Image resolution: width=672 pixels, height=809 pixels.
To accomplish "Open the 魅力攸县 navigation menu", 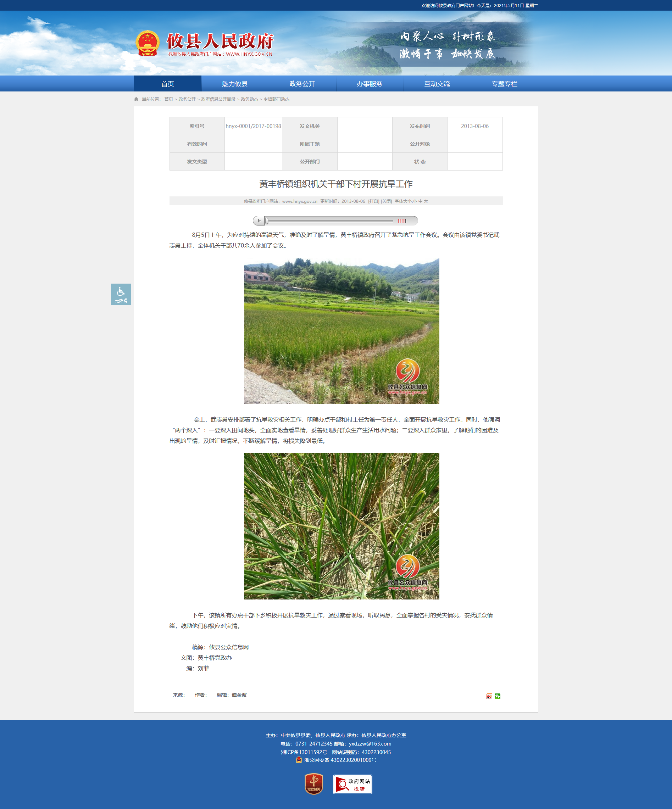I will pos(235,84).
